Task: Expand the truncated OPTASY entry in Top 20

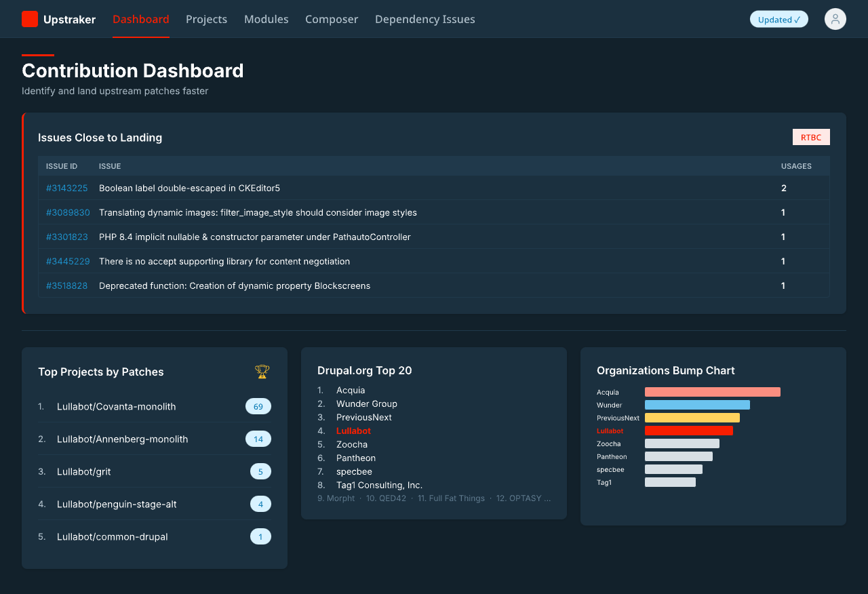Action: (x=524, y=498)
